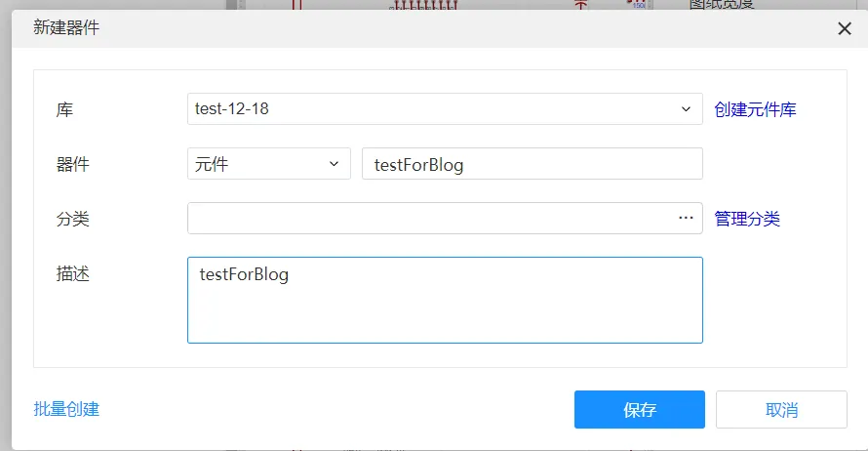Image resolution: width=868 pixels, height=451 pixels.
Task: Click into the 描述 text area
Action: coord(445,300)
